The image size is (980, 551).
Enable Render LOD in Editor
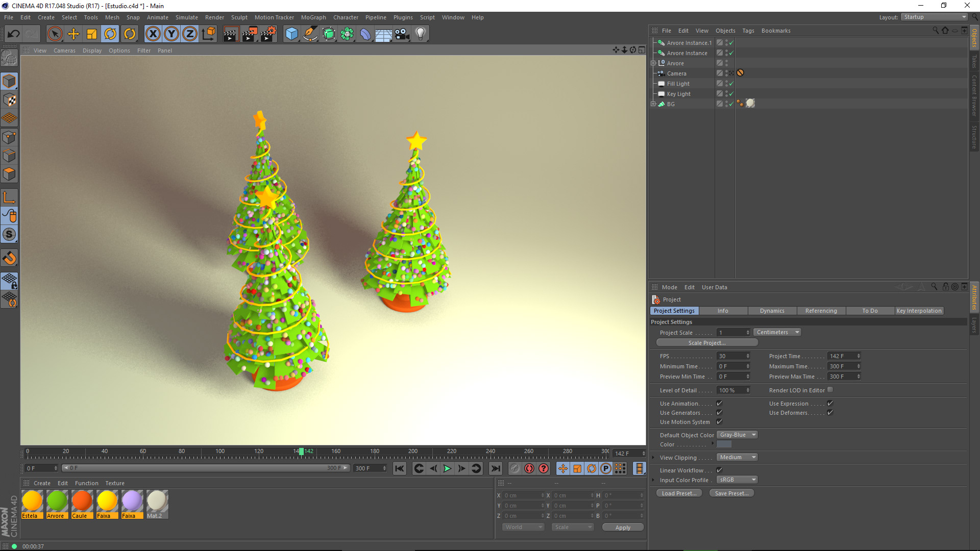click(830, 390)
